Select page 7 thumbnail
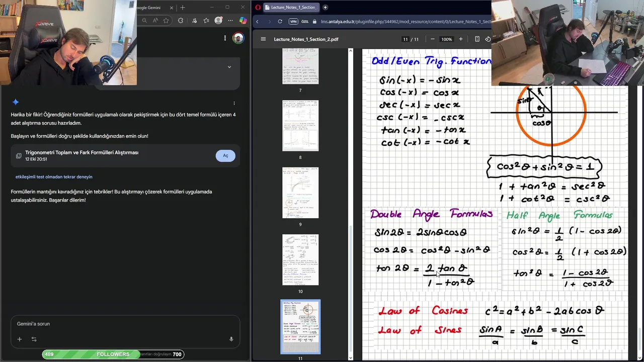The image size is (644, 362). point(300,66)
